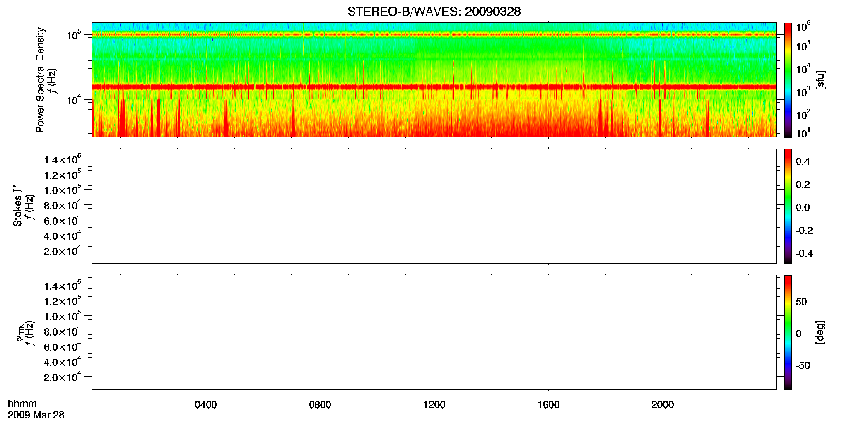
Task: Click the power spectral density spectrogram panel
Action: pyautogui.click(x=434, y=80)
